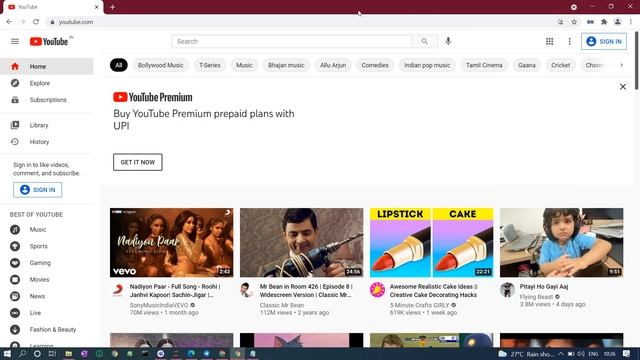Open taskbar search
This screenshot has height=360, width=640.
point(22,353)
